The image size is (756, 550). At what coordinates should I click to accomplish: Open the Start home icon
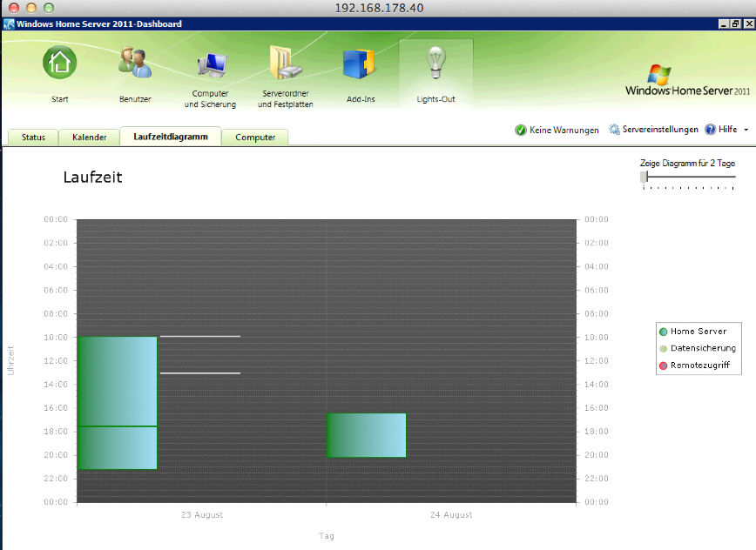click(x=60, y=63)
